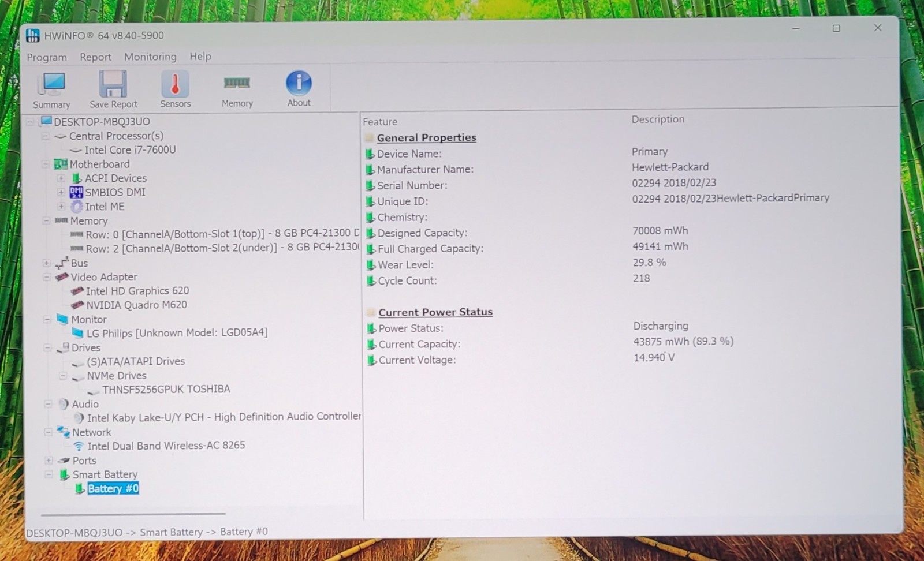Click the Bus icon in tree
This screenshot has height=561, width=924.
[62, 263]
